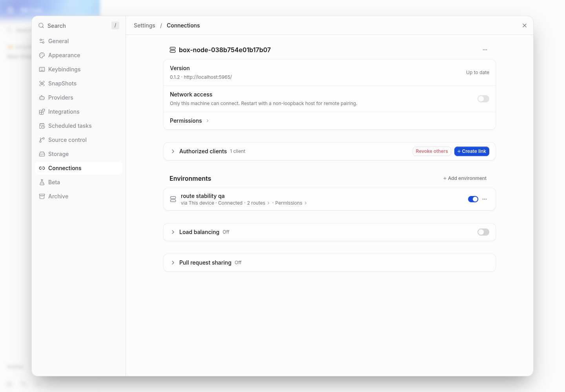Click the Providers icon in sidebar

tap(42, 98)
